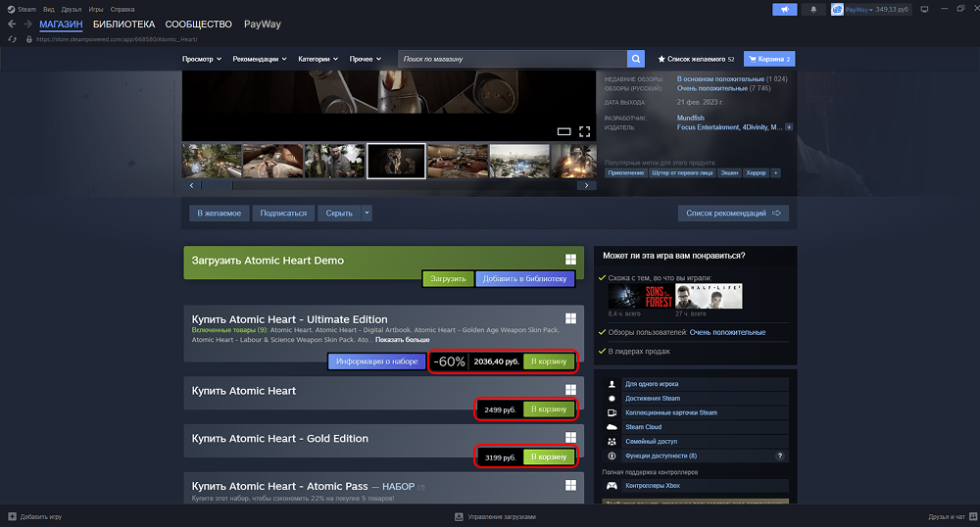Viewport: 980px width, 527px height.
Task: Click accessibility features help question mark
Action: [x=780, y=455]
